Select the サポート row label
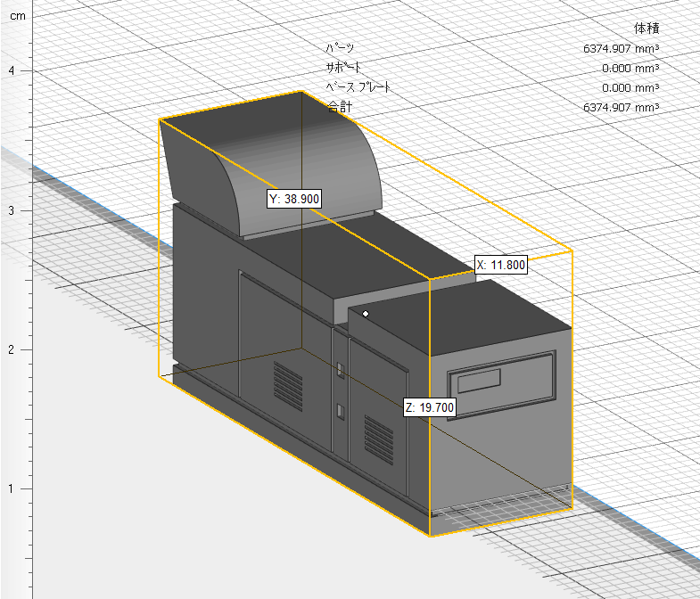 [343, 68]
